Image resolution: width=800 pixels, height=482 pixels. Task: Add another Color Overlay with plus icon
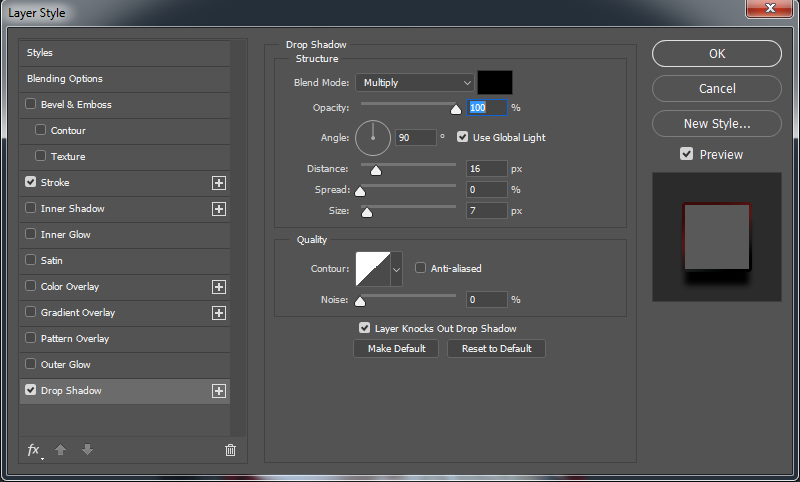(x=219, y=287)
